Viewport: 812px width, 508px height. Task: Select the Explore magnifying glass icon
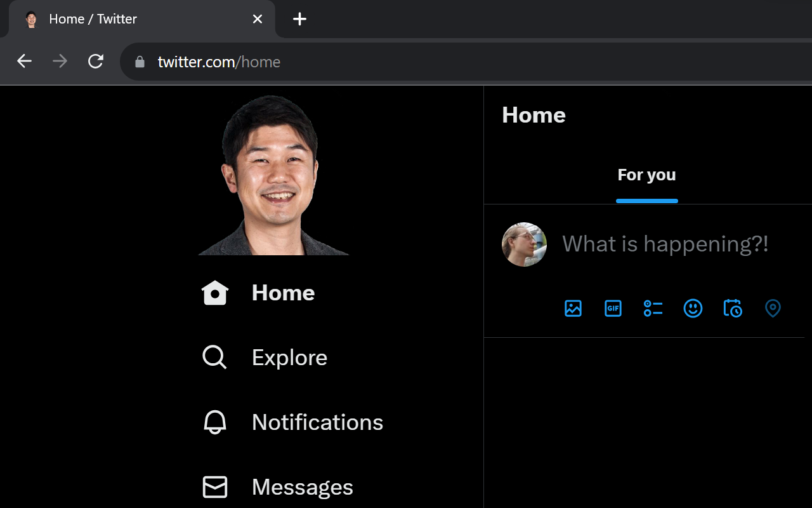(x=214, y=358)
